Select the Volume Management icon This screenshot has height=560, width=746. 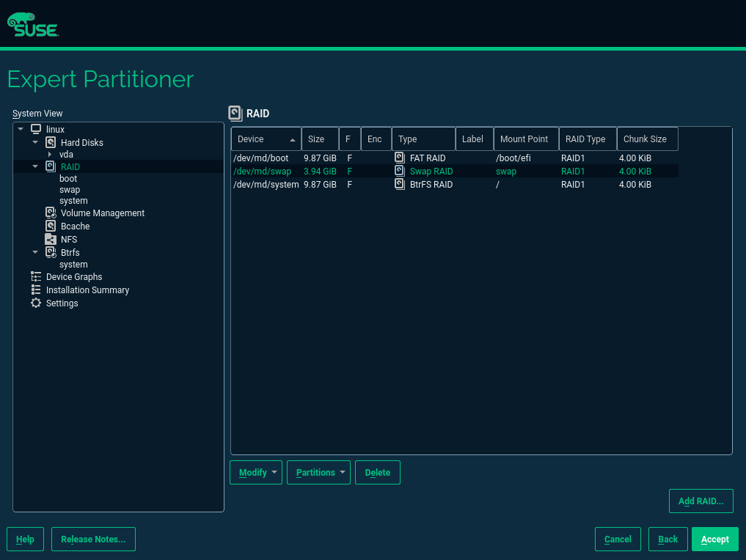click(x=51, y=213)
